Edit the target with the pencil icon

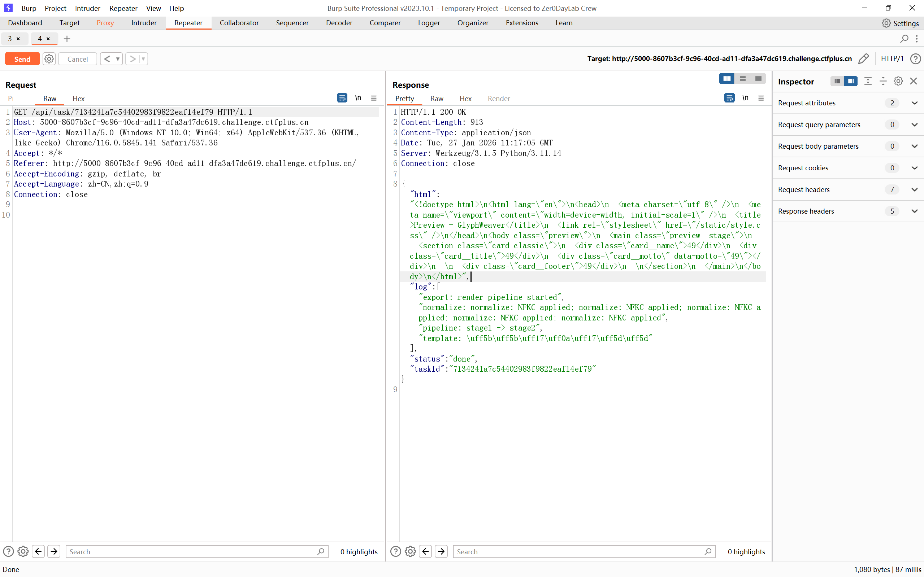pos(864,59)
